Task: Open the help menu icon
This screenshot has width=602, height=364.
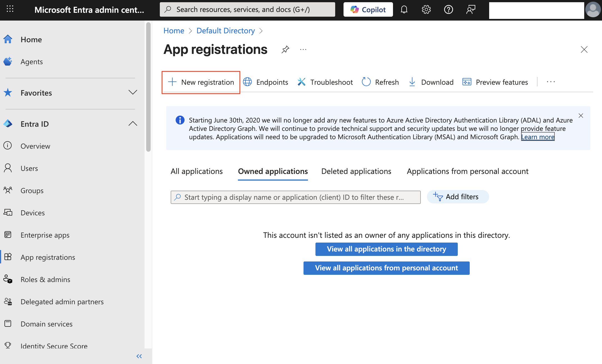Action: (x=448, y=9)
